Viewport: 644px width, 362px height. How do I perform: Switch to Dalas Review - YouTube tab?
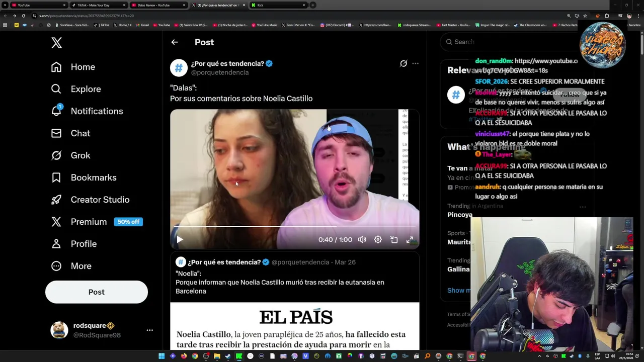[x=158, y=5]
